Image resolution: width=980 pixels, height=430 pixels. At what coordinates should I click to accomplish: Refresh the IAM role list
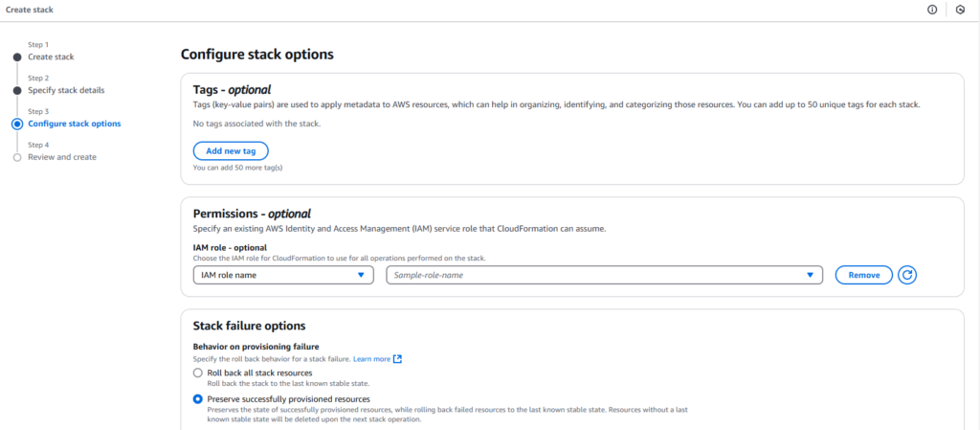click(x=907, y=275)
